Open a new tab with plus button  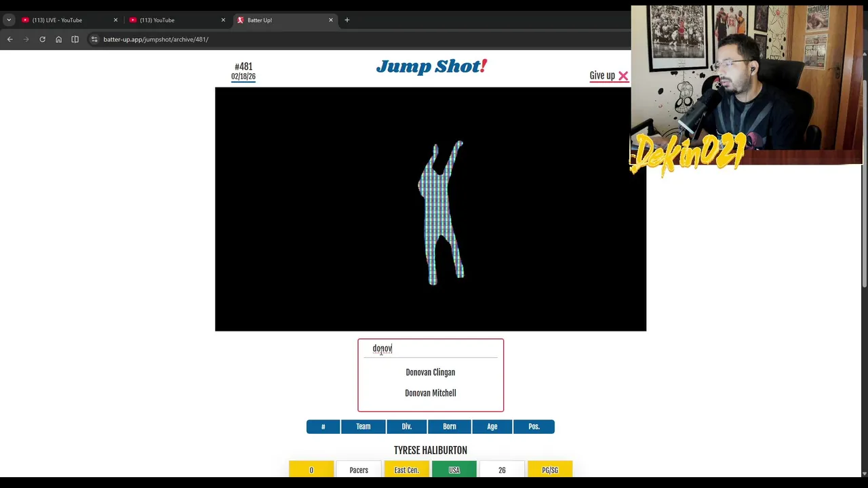(x=347, y=20)
